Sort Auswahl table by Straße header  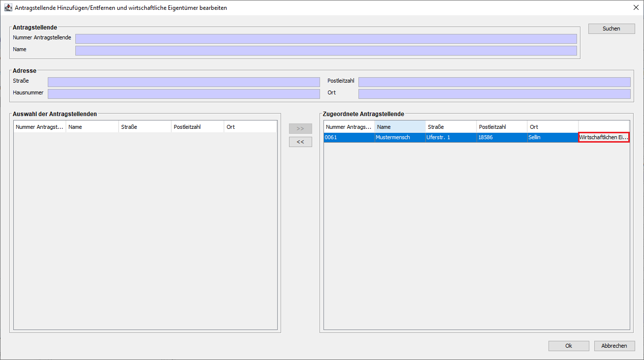pyautogui.click(x=145, y=127)
